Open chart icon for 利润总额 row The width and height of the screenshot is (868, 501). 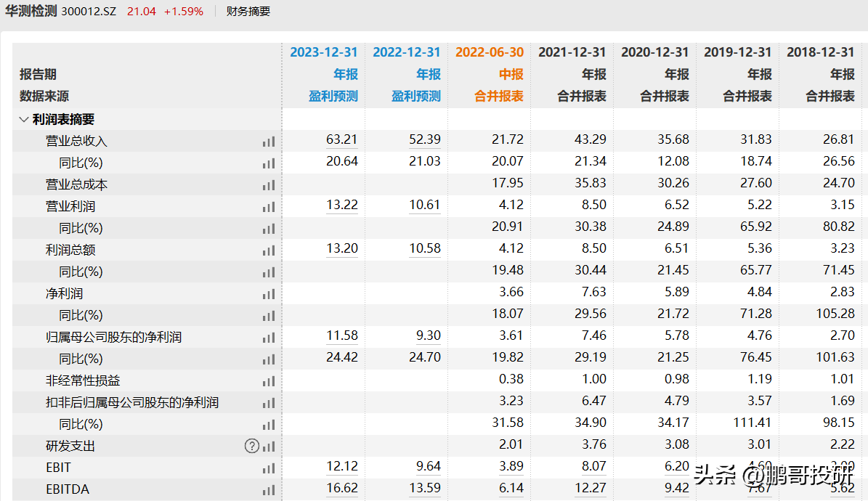click(269, 250)
